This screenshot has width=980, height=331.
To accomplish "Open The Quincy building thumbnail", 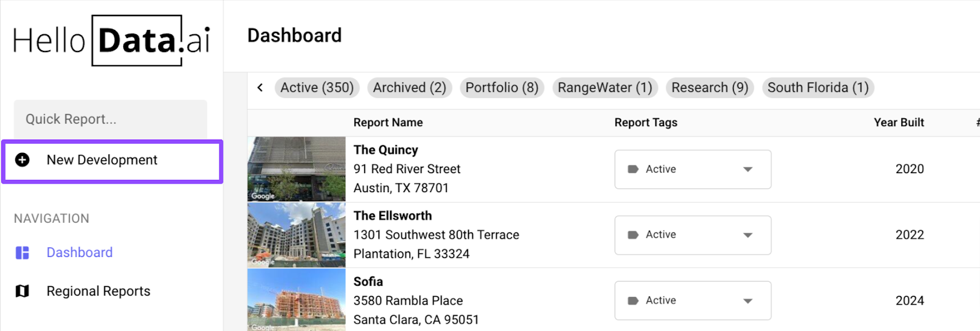I will coord(296,169).
